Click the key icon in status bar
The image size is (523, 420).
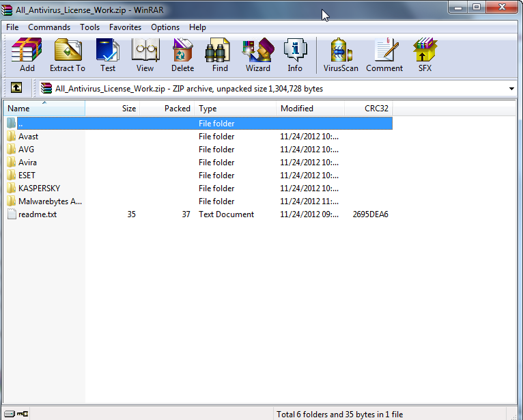[x=23, y=414]
